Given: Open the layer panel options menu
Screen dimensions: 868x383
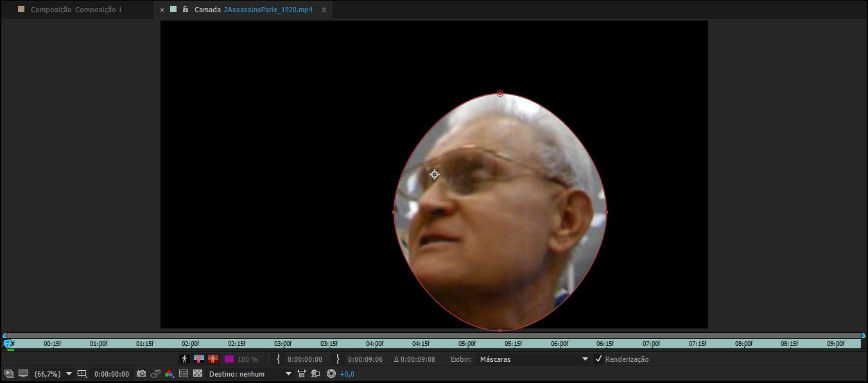Looking at the screenshot, I should pos(324,10).
